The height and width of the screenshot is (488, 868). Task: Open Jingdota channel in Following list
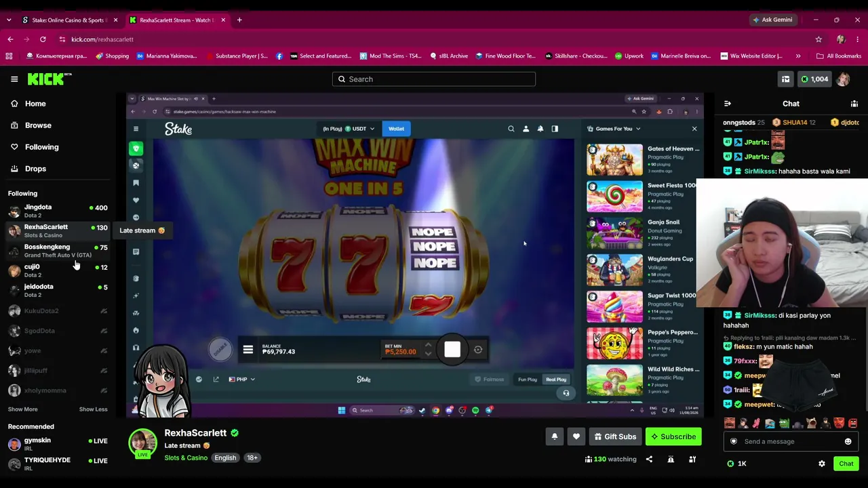[58, 211]
